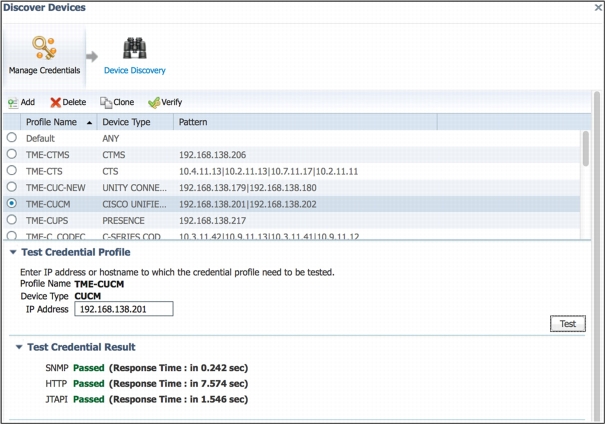606x426 pixels.
Task: Select the TME-CTMS radio button
Action: point(12,154)
